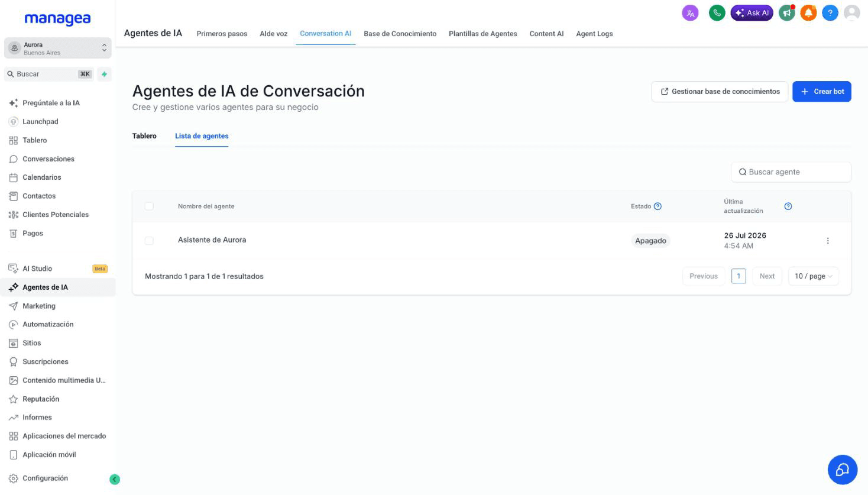Switch to the Tablero sub-tab
The height and width of the screenshot is (495, 868).
coord(144,136)
